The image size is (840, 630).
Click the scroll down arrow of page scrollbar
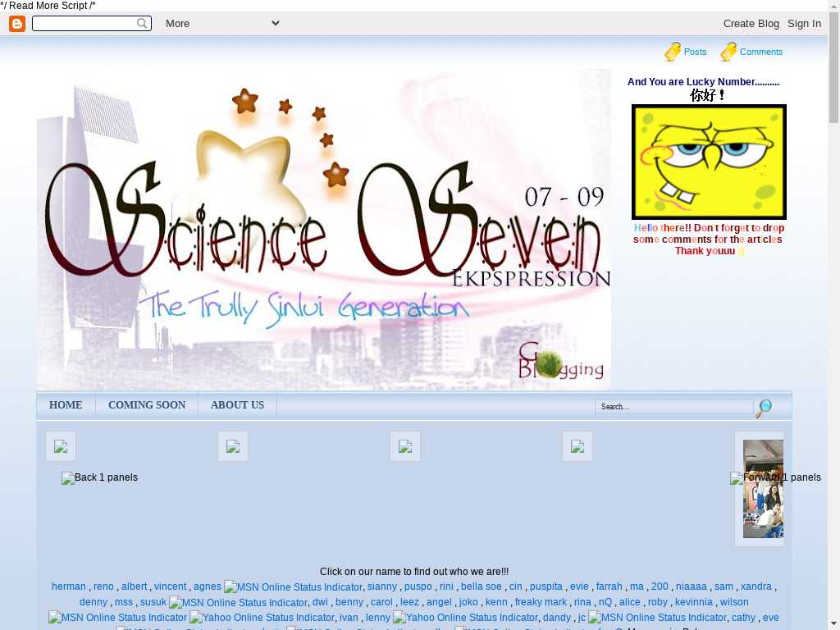tap(833, 623)
